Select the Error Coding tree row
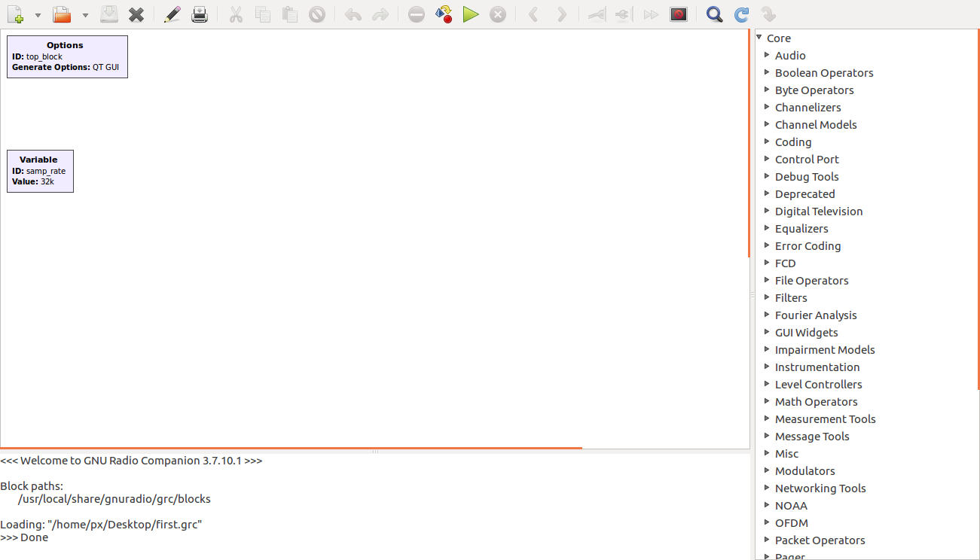Image resolution: width=980 pixels, height=560 pixels. coord(866,246)
